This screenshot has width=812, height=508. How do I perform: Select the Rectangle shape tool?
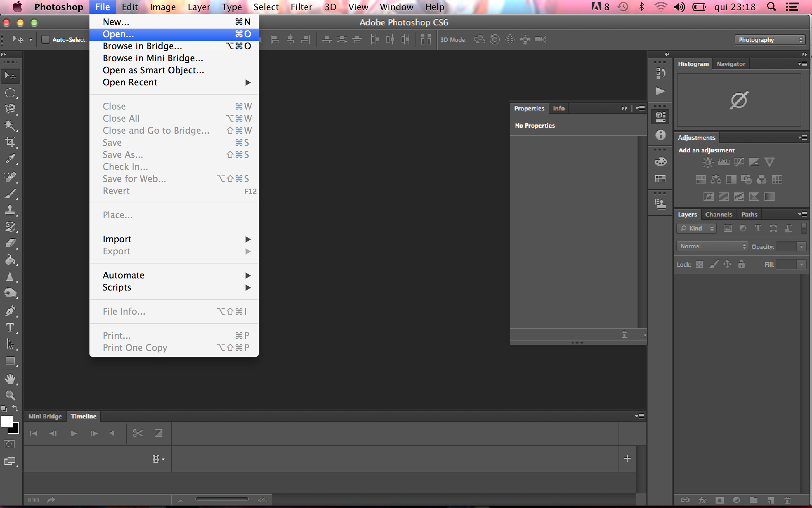[10, 361]
